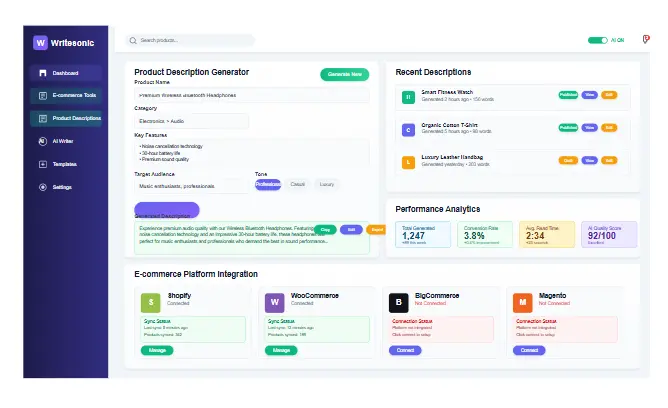Click the BigCommerce Not Connected label
The image size is (668, 408).
coord(430,304)
